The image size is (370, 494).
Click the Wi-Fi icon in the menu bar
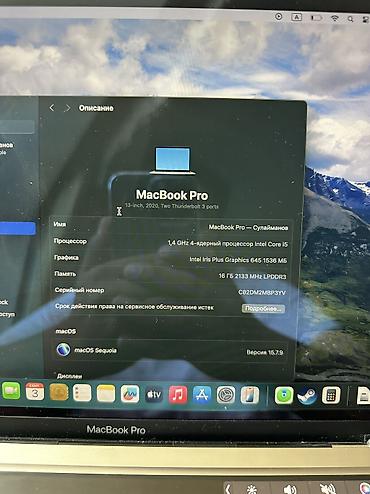(x=334, y=18)
